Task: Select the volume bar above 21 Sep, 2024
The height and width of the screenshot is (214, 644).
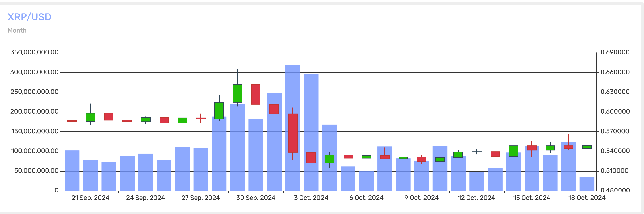Action: (91, 175)
